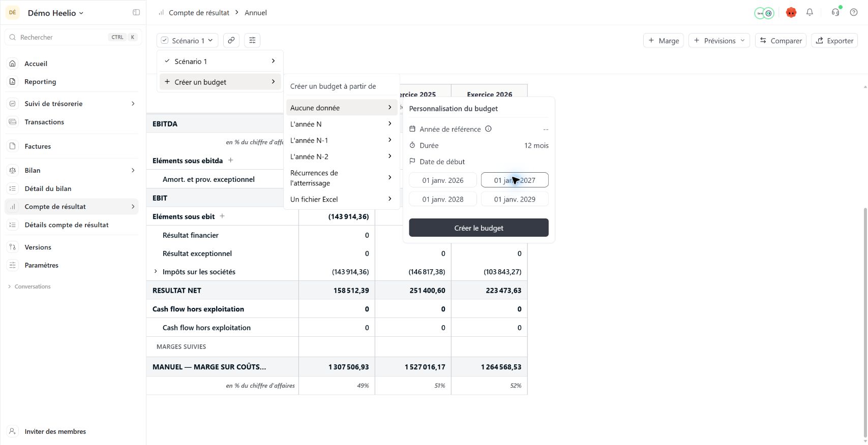This screenshot has height=445, width=868.
Task: Select Scénario 1 menu entry
Action: point(220,61)
